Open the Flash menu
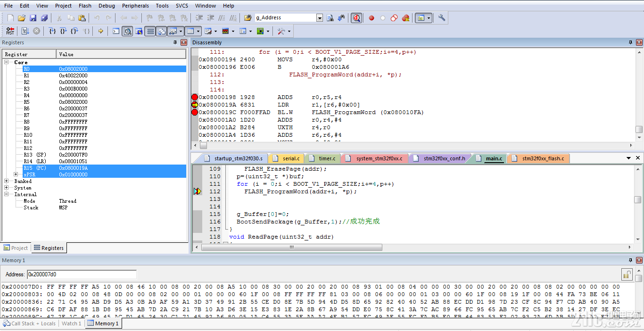This screenshot has height=331, width=644. [85, 6]
